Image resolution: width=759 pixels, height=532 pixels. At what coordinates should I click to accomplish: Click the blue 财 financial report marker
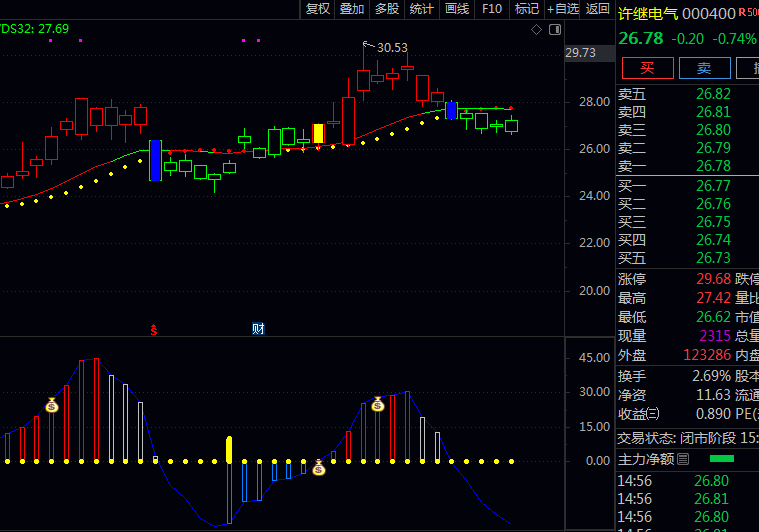tap(257, 329)
